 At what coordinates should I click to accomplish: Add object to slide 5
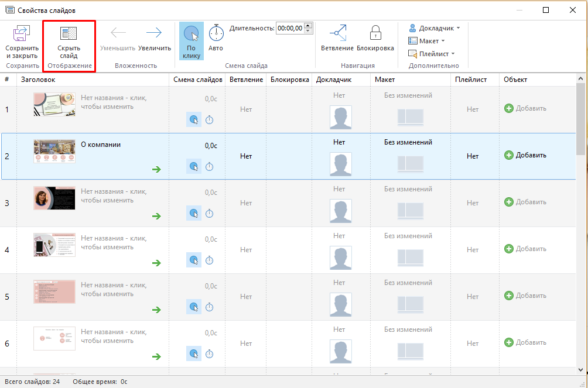(525, 296)
